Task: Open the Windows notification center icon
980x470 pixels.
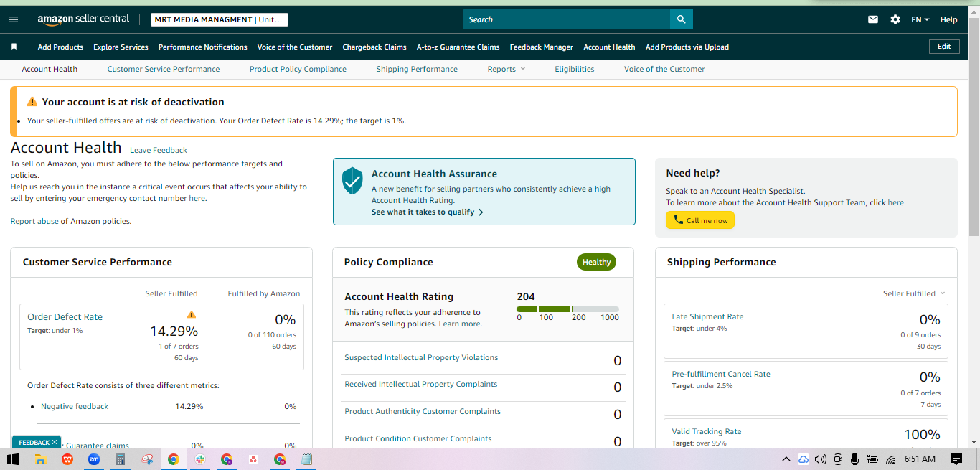Action: point(956,459)
